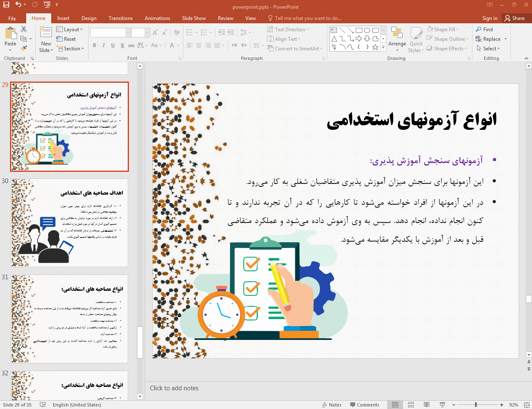Image resolution: width=532 pixels, height=409 pixels.
Task: Toggle text Shadow formatting
Action: point(122,45)
